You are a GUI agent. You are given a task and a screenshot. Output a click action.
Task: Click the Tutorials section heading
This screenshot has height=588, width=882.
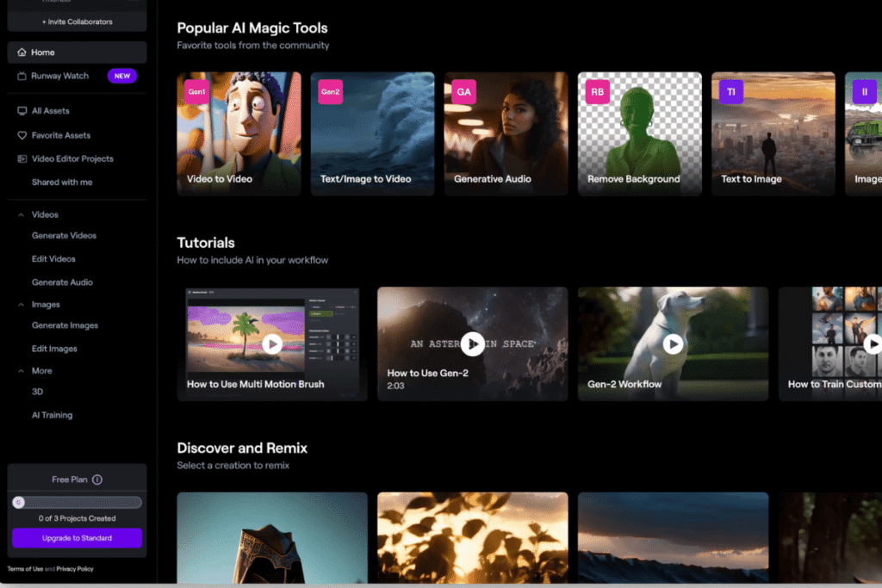pyautogui.click(x=206, y=243)
